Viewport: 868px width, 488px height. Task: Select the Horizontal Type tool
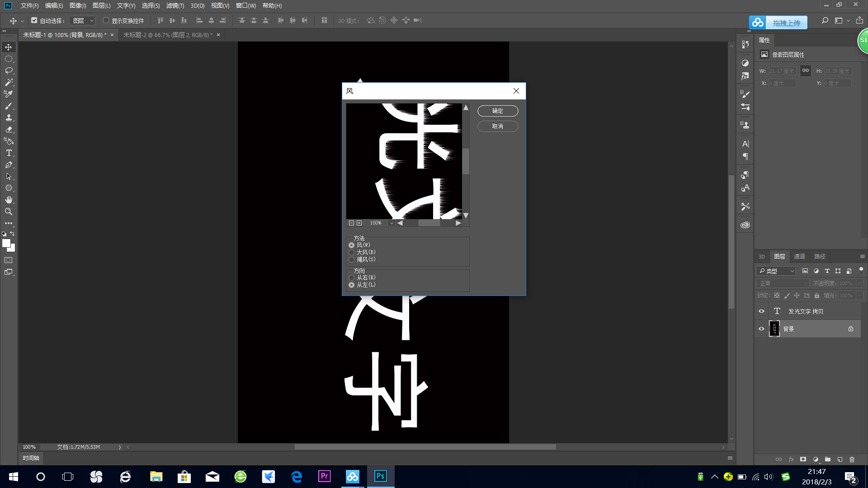(x=8, y=153)
